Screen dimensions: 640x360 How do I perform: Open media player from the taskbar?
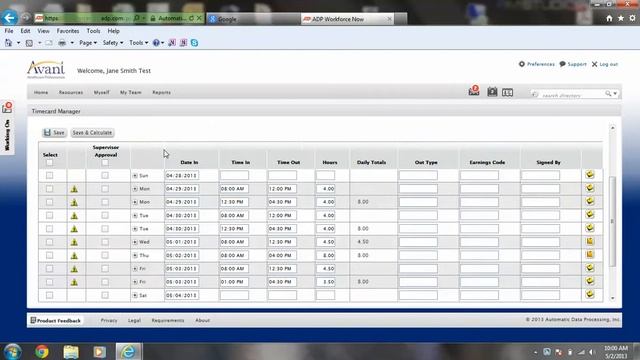pyautogui.click(x=99, y=351)
